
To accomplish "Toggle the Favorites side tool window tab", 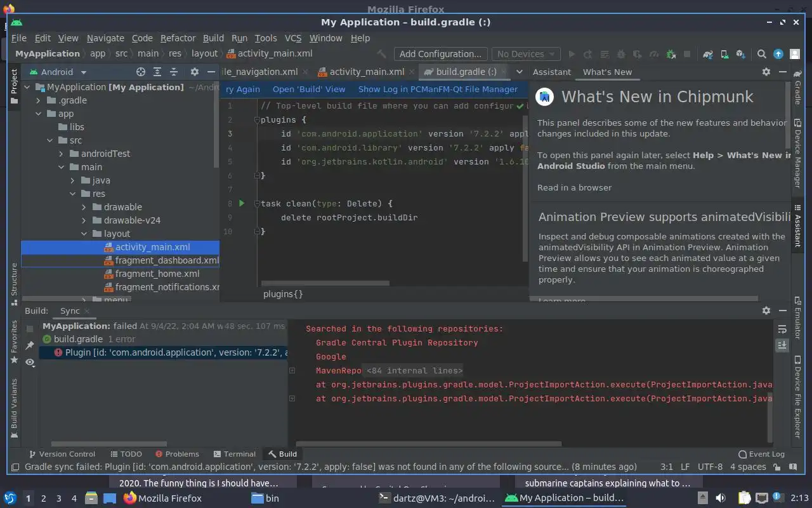I will pyautogui.click(x=14, y=342).
